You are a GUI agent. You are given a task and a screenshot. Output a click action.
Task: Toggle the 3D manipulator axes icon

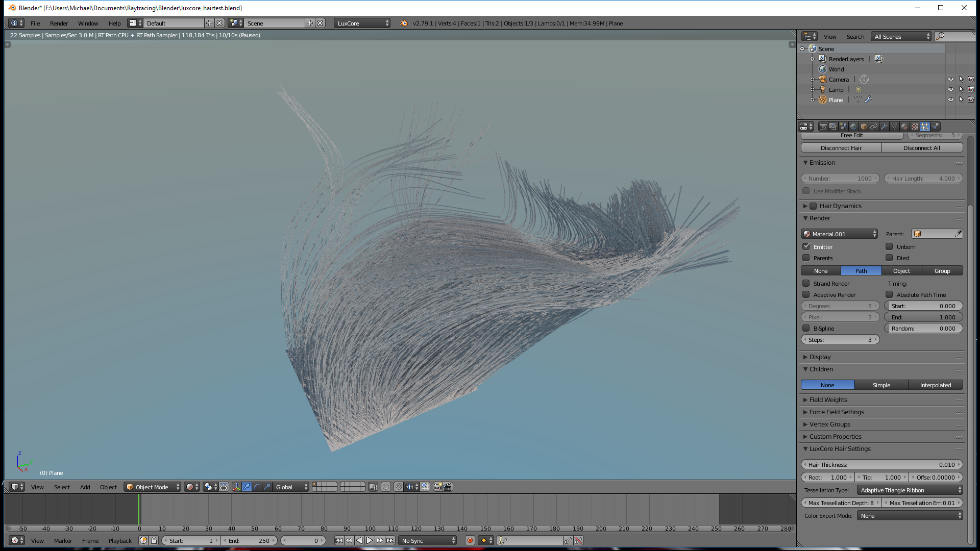click(x=237, y=487)
